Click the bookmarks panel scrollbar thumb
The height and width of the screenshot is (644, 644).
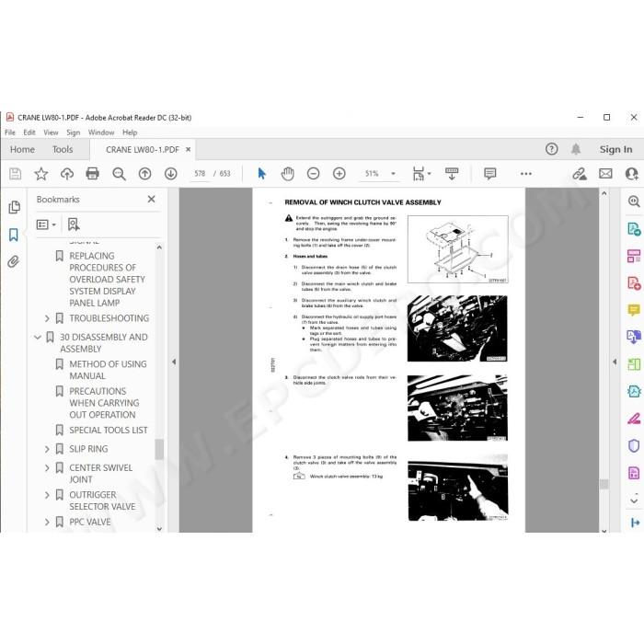(x=159, y=449)
